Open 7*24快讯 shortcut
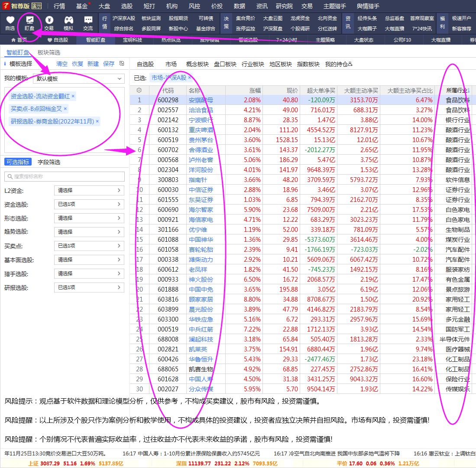This screenshot has height=468, width=476. pos(422,29)
